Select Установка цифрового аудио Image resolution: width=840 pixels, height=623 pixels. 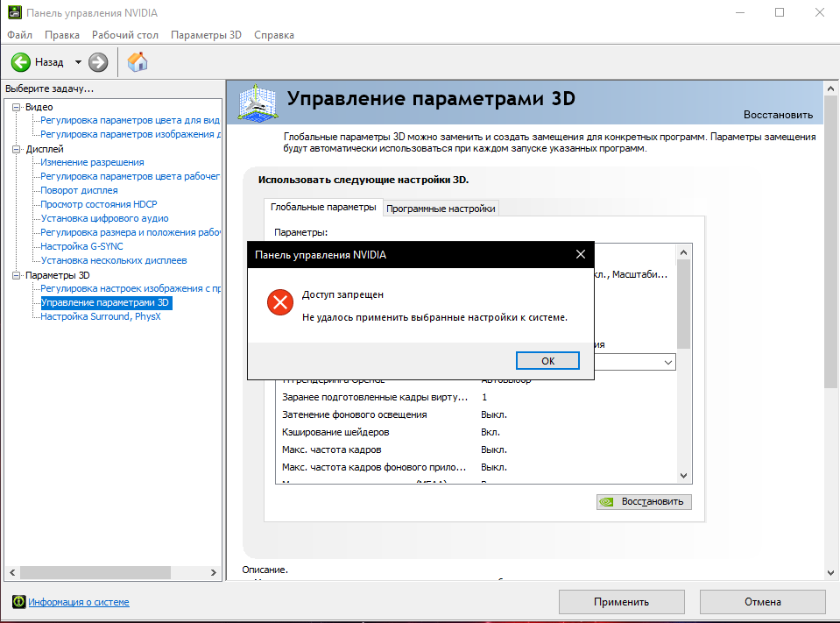click(x=104, y=218)
